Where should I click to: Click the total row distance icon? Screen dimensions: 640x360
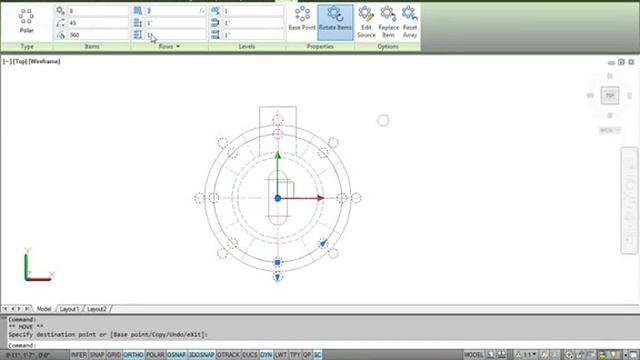click(x=138, y=35)
